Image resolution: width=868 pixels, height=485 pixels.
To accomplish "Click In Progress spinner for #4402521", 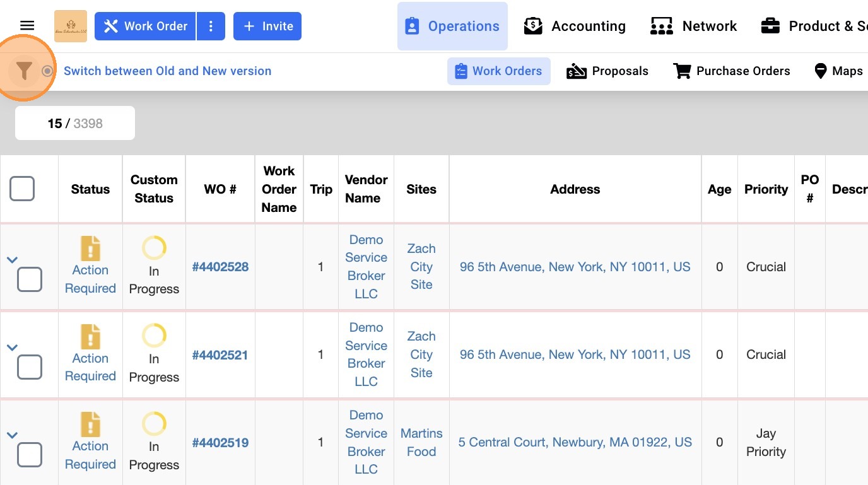I will (x=154, y=336).
